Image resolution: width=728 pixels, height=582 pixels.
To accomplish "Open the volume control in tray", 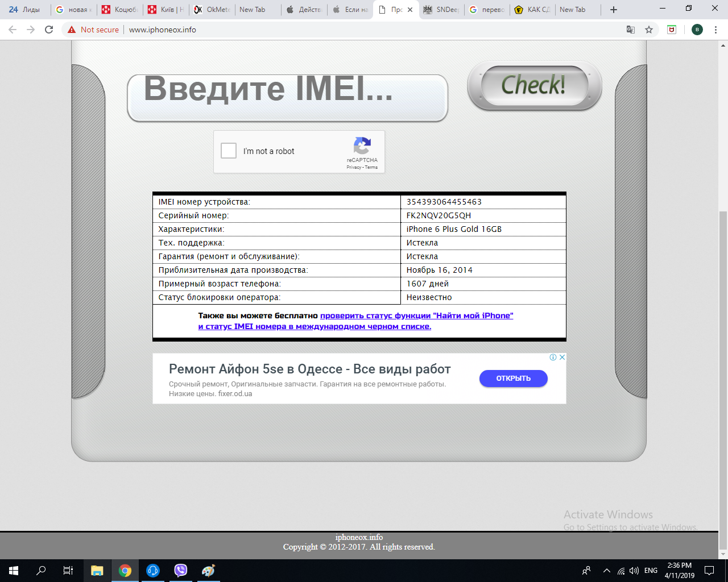I will pos(634,571).
